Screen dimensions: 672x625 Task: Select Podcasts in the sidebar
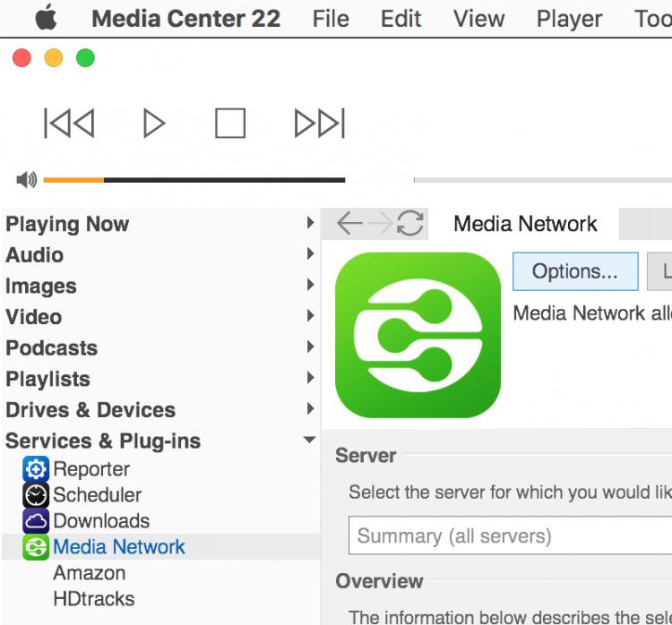tap(51, 347)
